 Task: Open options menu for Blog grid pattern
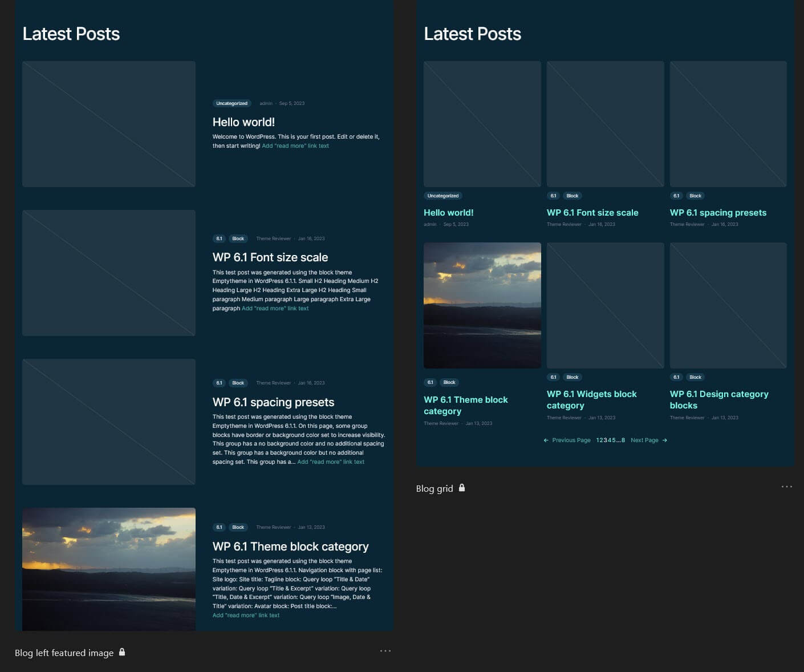point(787,486)
